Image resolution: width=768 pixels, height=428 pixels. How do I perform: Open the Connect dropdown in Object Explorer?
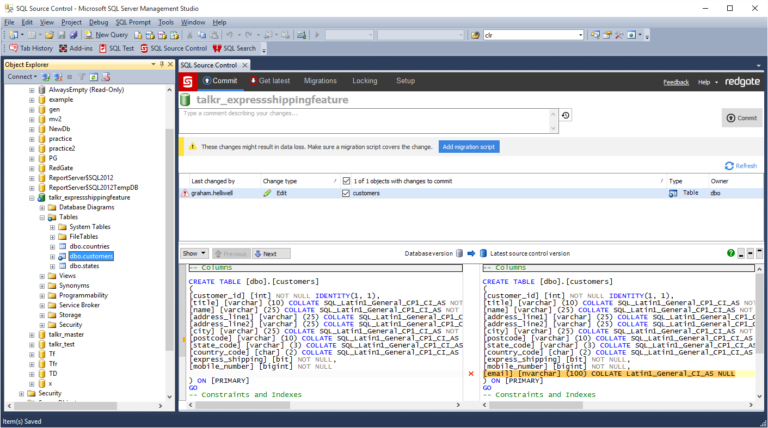22,77
